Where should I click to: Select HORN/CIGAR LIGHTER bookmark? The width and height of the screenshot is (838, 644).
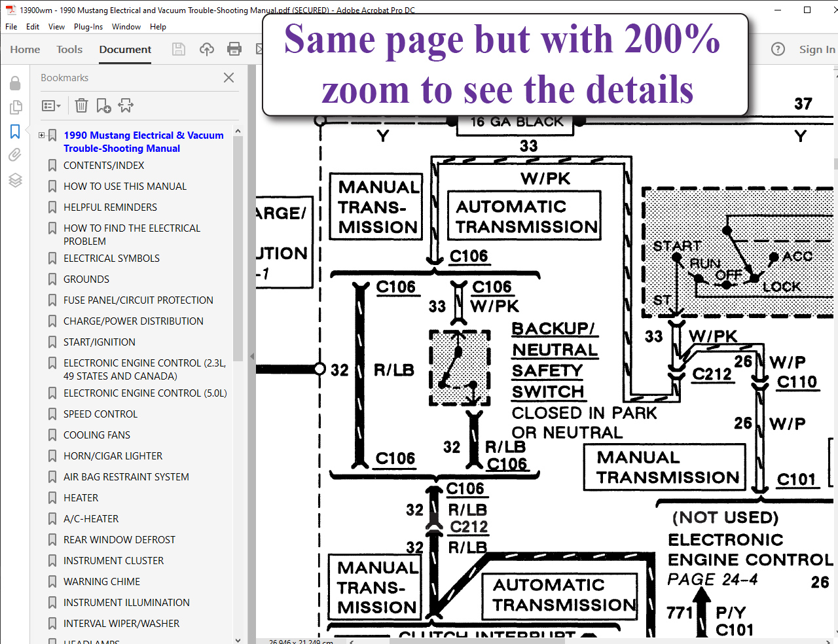click(113, 456)
